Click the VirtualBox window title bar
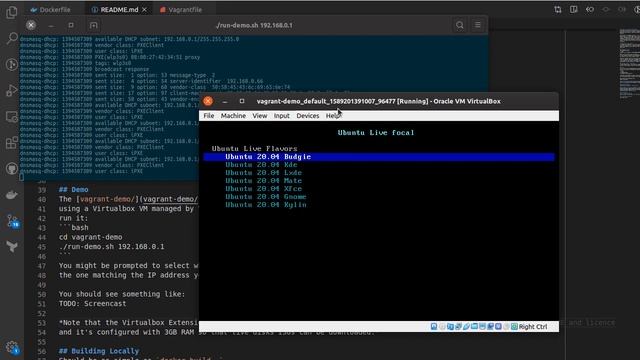640x360 pixels. (x=378, y=101)
